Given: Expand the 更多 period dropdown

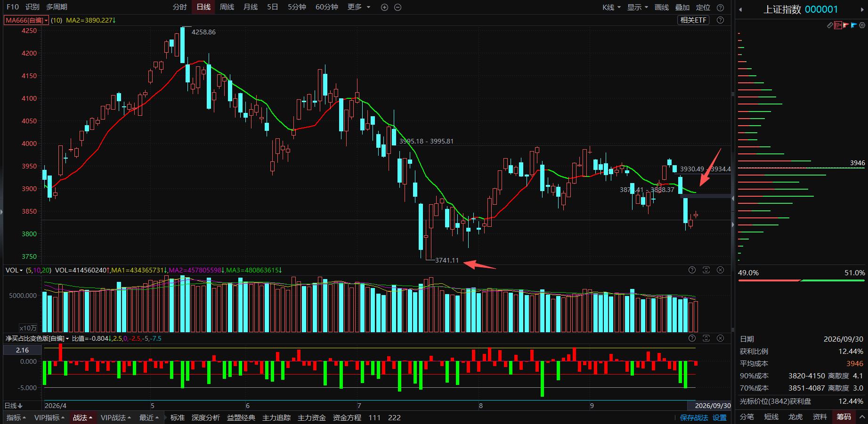Looking at the screenshot, I should click(x=359, y=7).
